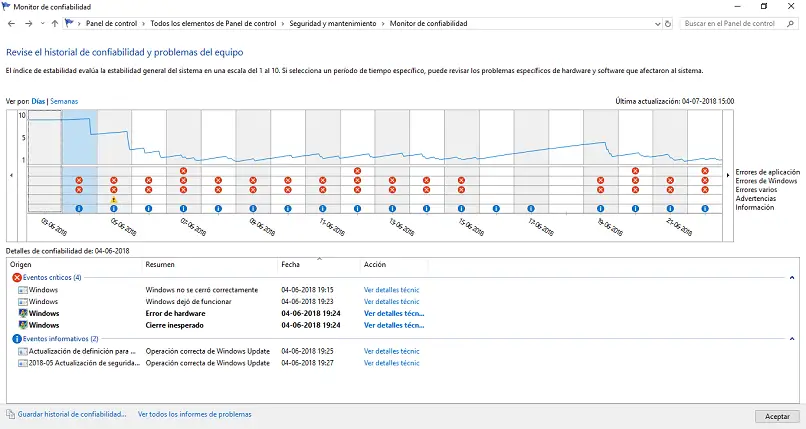Switch chart view to Días
This screenshot has height=429, width=806.
coord(38,101)
